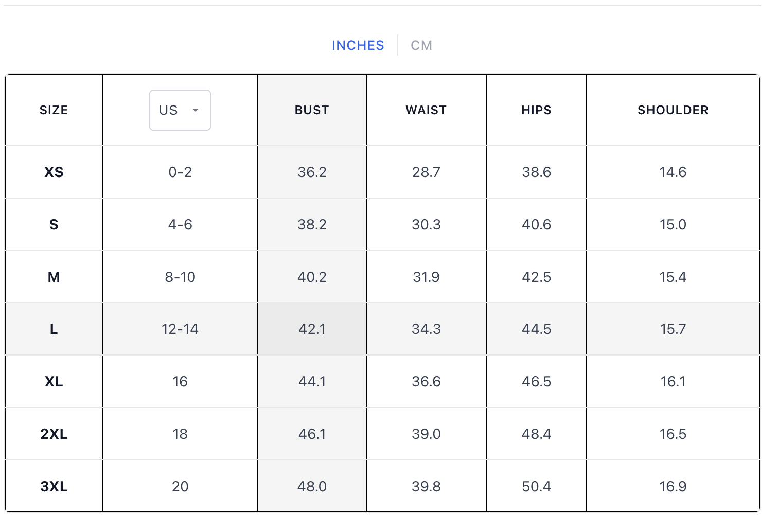The width and height of the screenshot is (778, 532).
Task: Click the 12-14 US size cell
Action: [x=180, y=329]
